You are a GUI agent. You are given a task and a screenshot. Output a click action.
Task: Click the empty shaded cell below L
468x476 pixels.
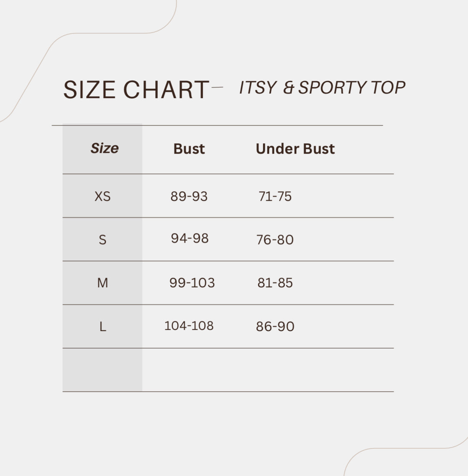click(102, 370)
